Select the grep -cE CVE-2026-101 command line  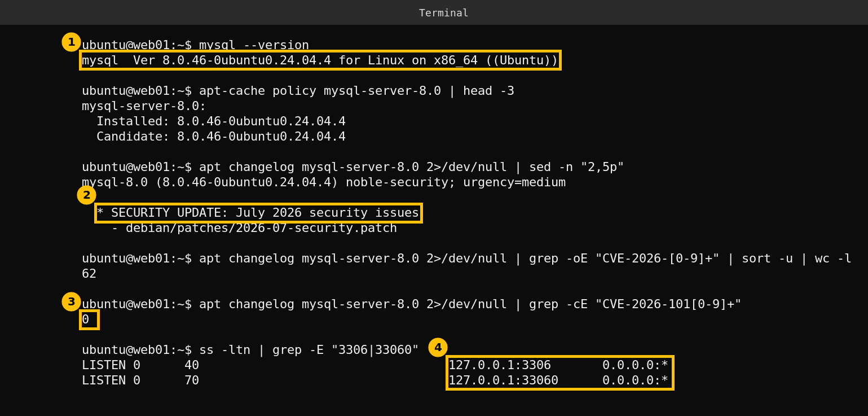click(412, 304)
